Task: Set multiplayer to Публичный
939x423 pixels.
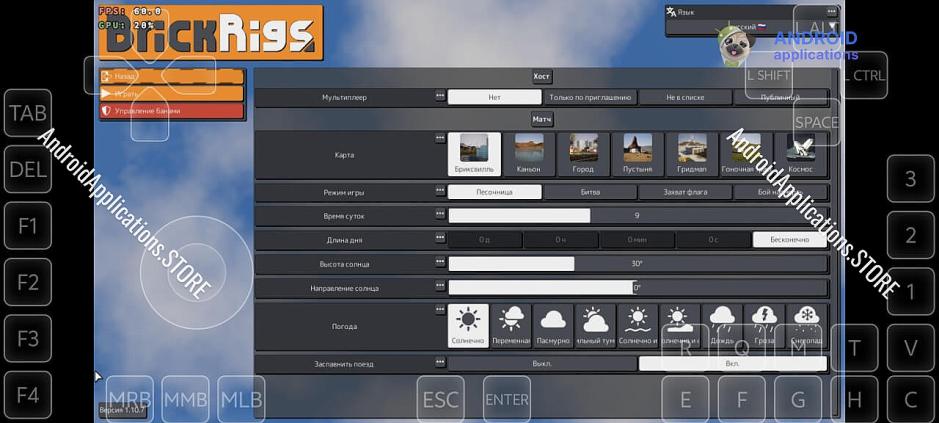Action: (x=780, y=97)
